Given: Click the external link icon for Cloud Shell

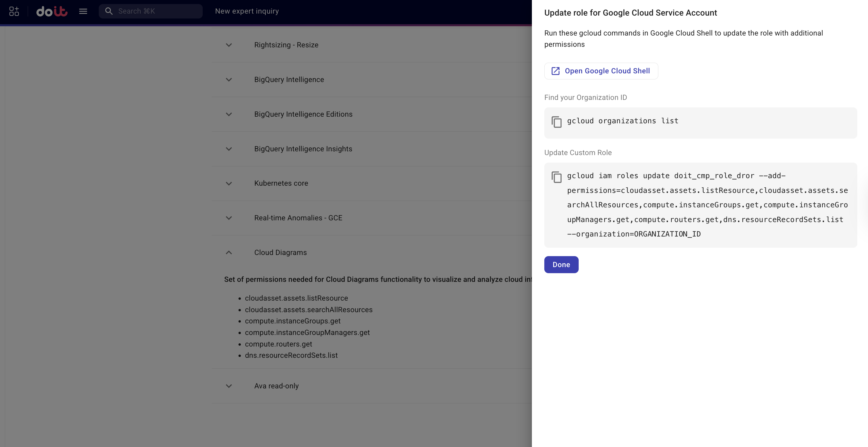Looking at the screenshot, I should pos(555,71).
